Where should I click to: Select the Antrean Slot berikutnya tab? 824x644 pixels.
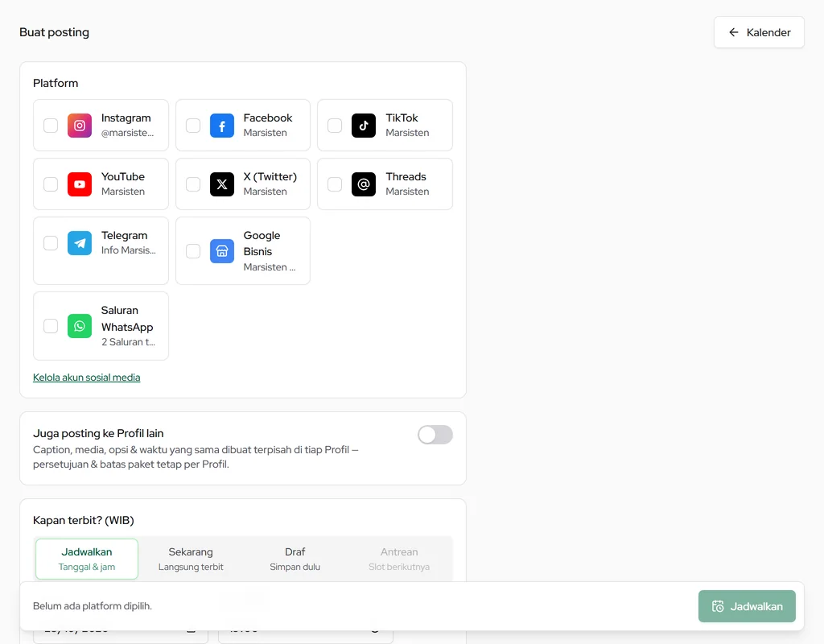tap(399, 559)
